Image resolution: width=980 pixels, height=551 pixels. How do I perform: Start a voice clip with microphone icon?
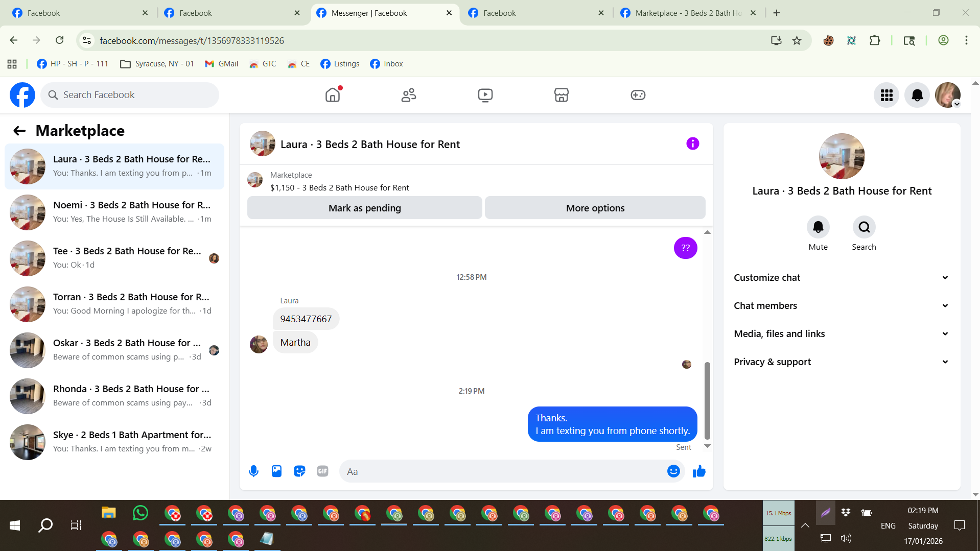point(253,471)
